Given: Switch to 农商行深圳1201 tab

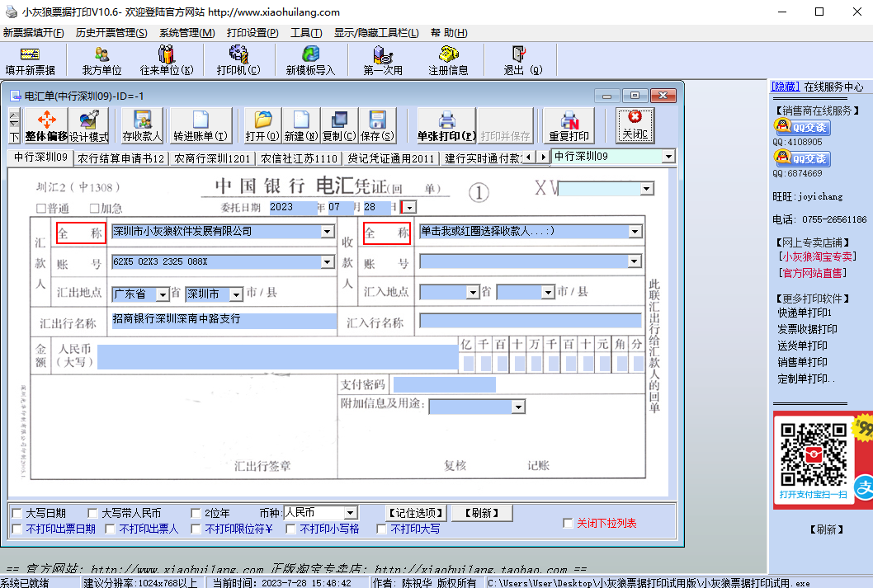Looking at the screenshot, I should pos(212,158).
